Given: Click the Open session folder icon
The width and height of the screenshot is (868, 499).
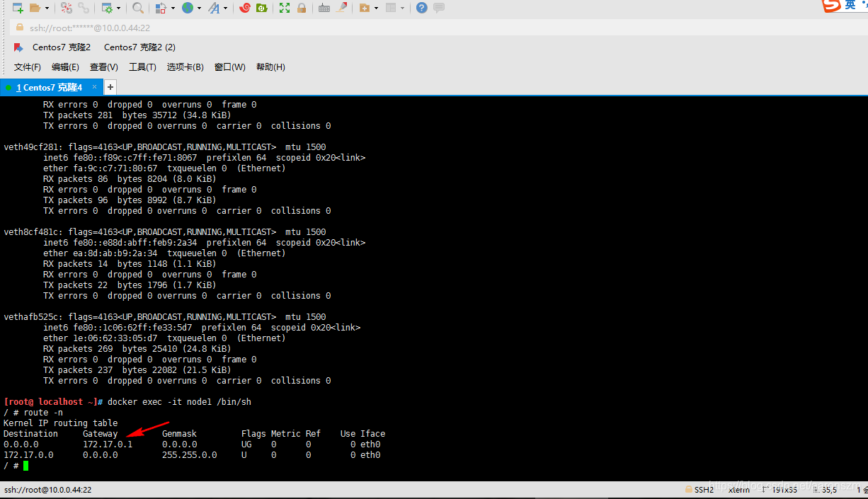Looking at the screenshot, I should pyautogui.click(x=35, y=8).
